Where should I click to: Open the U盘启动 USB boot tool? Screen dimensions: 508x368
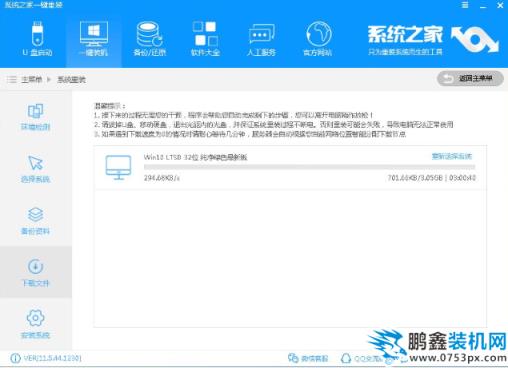(37, 39)
